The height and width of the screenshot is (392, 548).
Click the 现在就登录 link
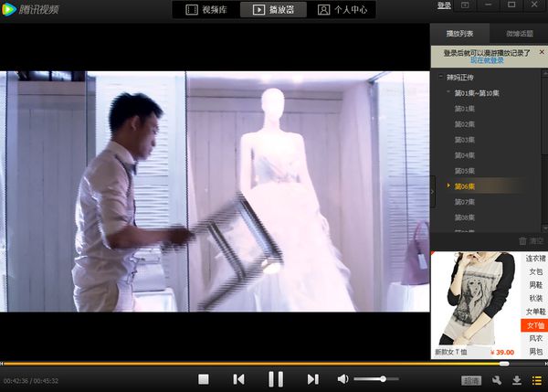[x=487, y=60]
